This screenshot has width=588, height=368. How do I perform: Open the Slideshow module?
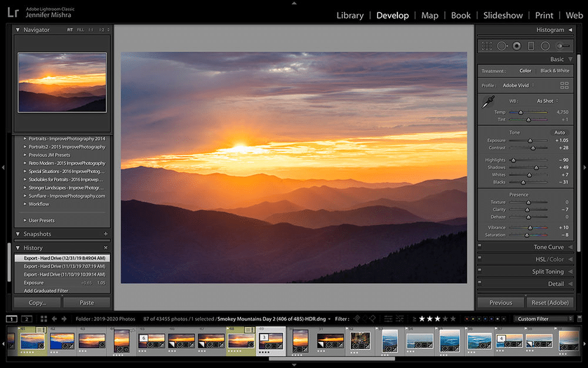[503, 15]
